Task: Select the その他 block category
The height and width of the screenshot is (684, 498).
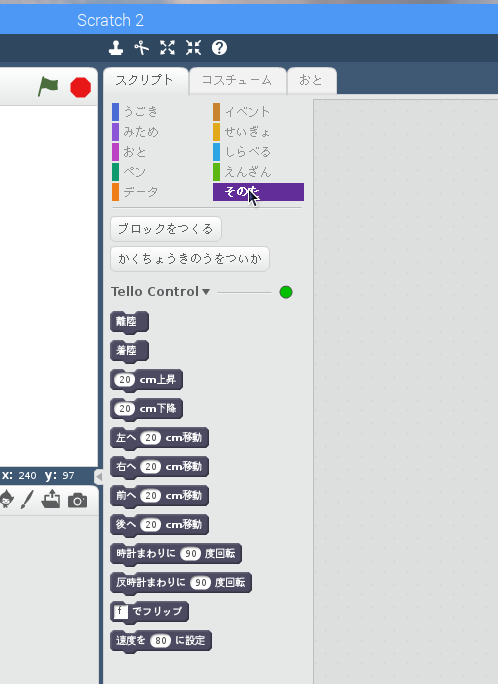Action: (258, 192)
